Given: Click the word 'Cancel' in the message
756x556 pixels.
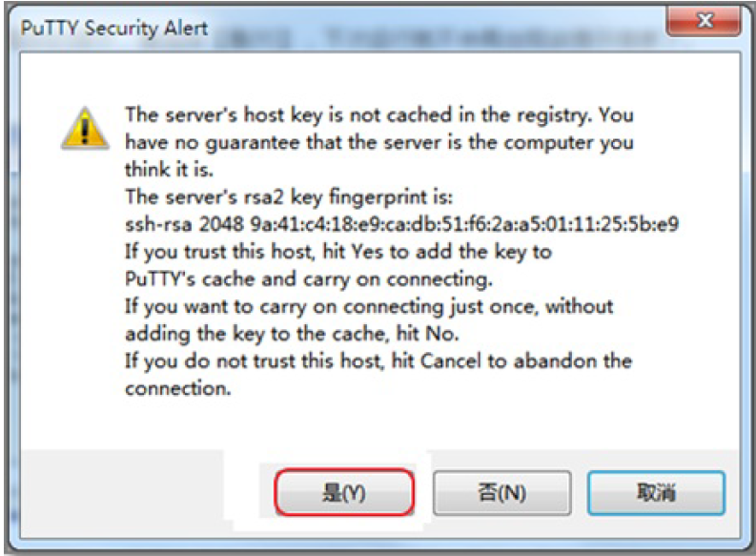Looking at the screenshot, I should (450, 361).
